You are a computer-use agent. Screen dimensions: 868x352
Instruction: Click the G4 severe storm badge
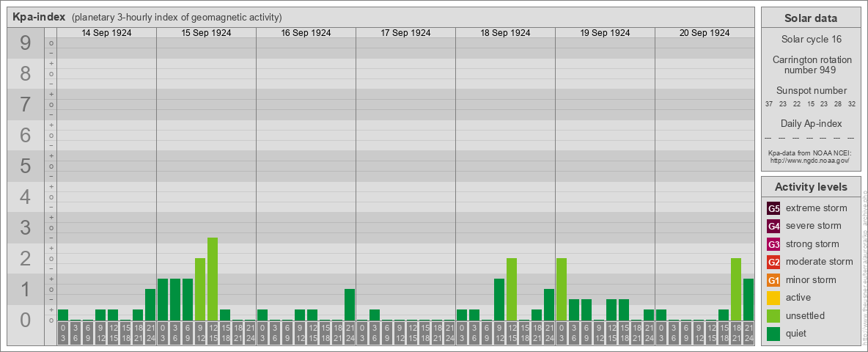coord(773,227)
